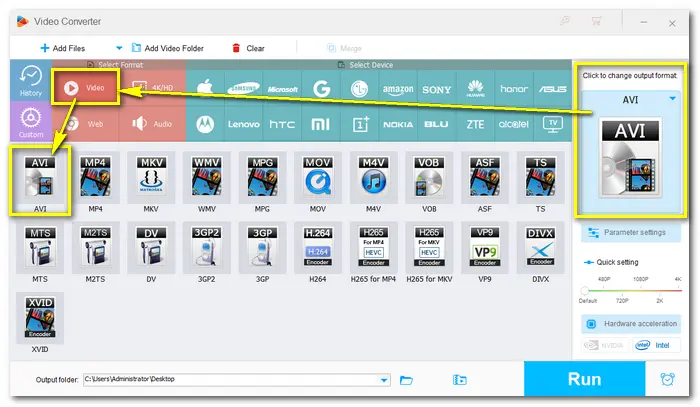Expand the Add Files dropdown arrow

click(119, 48)
